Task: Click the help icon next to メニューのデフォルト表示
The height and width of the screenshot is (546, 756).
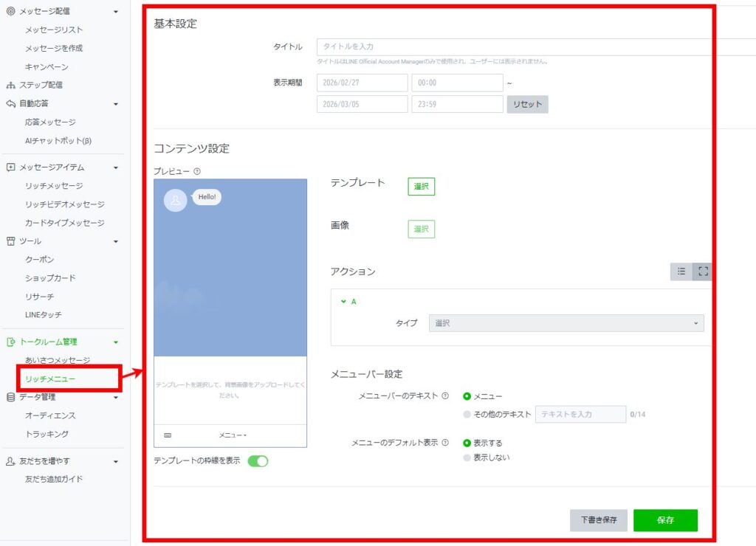Action: 445,443
